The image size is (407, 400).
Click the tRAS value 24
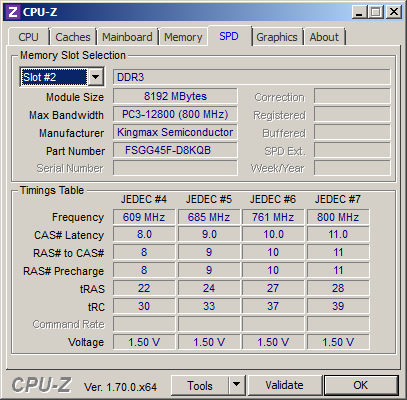[x=209, y=288]
